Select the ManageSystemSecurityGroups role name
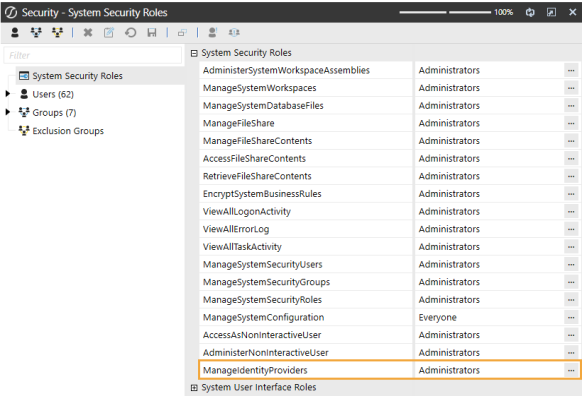The height and width of the screenshot is (396, 582). tap(266, 282)
